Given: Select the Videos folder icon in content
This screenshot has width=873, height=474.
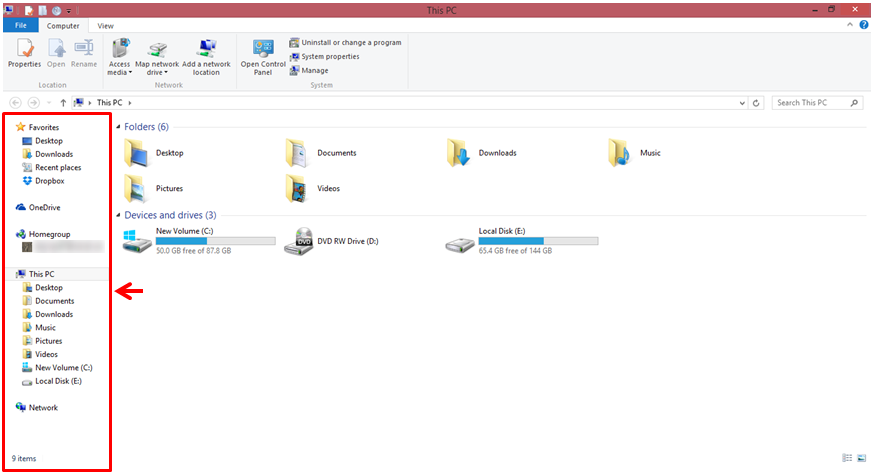Looking at the screenshot, I should coord(297,189).
